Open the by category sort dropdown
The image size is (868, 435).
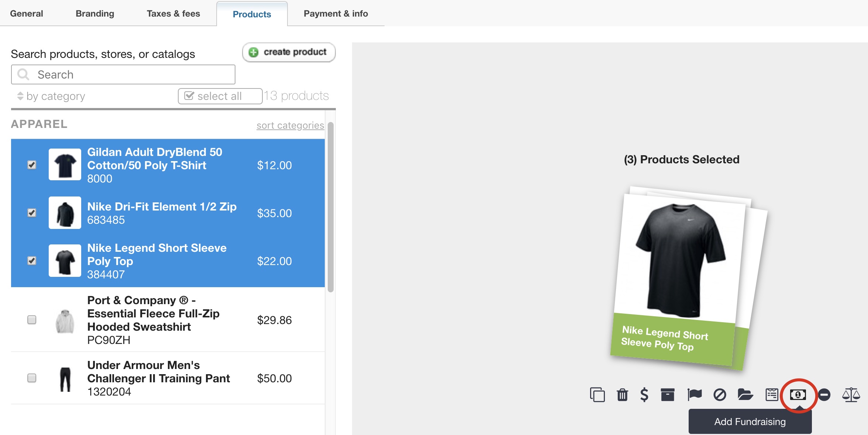[51, 96]
